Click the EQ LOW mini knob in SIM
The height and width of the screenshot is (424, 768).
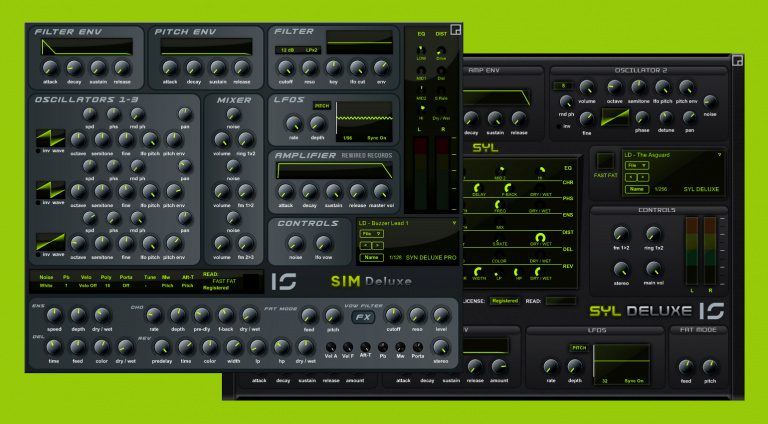pyautogui.click(x=421, y=50)
